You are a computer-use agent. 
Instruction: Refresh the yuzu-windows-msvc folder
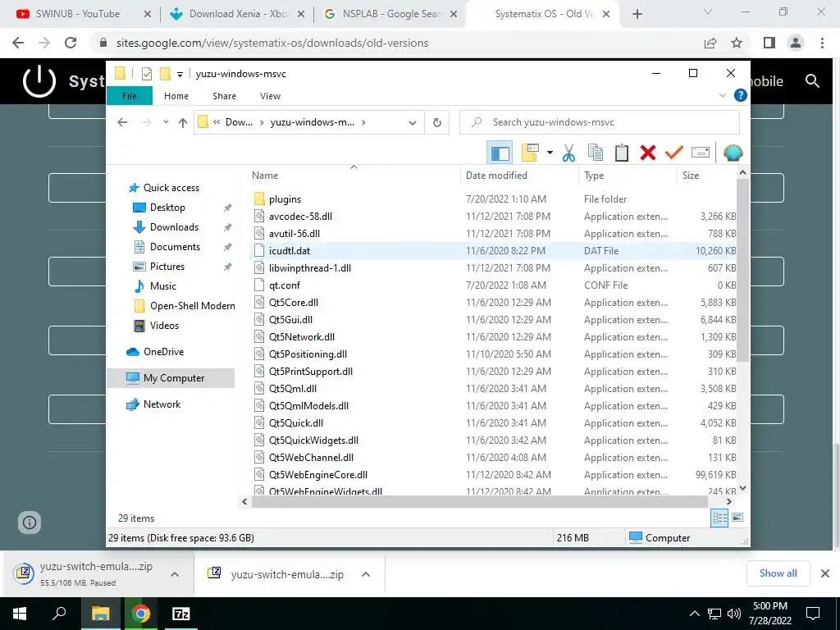point(437,123)
